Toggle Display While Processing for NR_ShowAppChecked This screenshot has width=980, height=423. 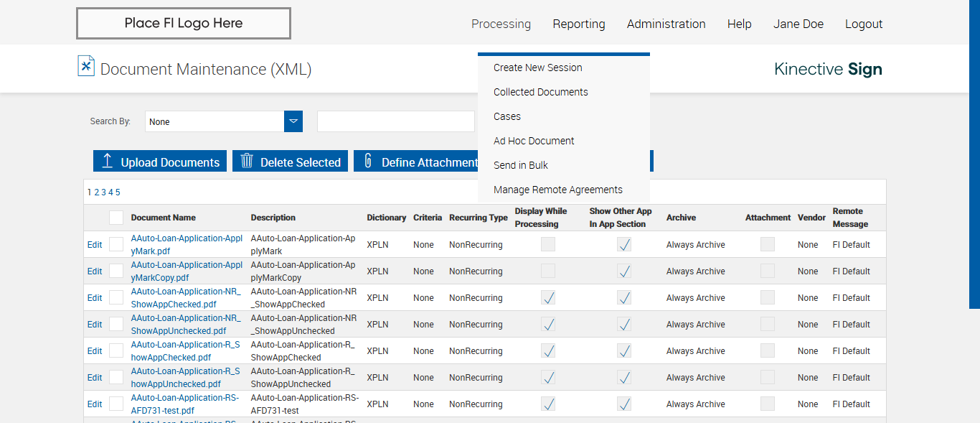tap(548, 298)
